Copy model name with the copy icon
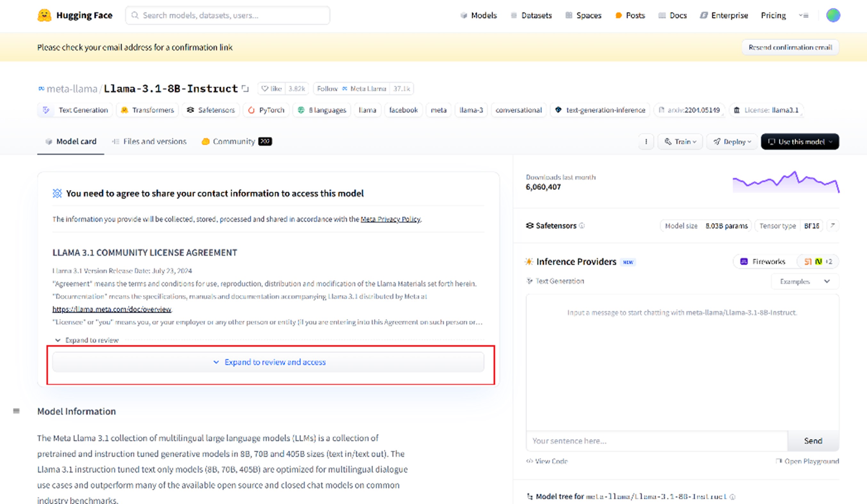 pos(245,89)
